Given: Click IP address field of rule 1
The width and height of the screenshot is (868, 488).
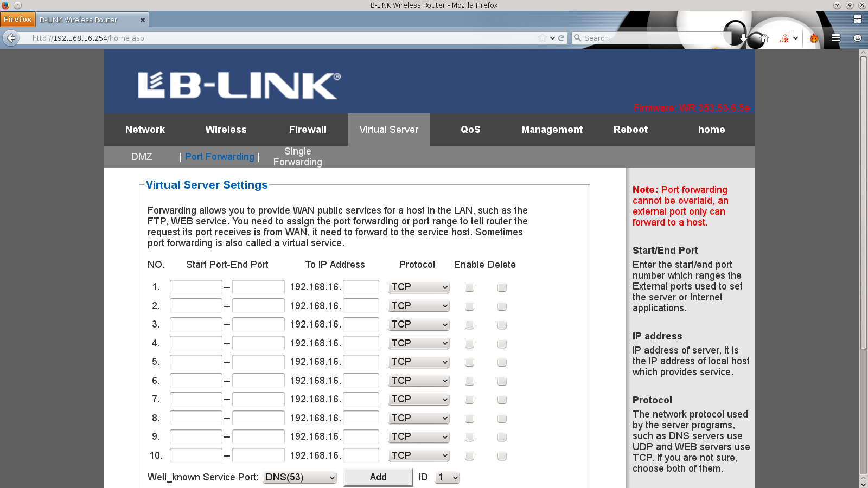Looking at the screenshot, I should pyautogui.click(x=361, y=287).
